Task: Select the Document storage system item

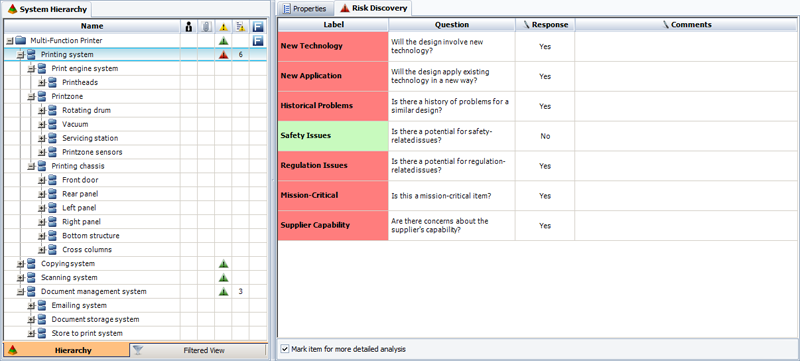Action: 95,320
